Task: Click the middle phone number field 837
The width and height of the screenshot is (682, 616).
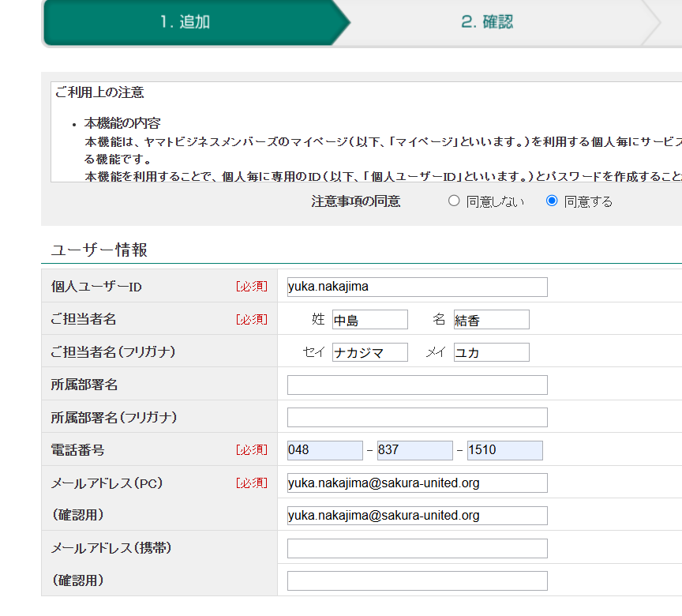Action: [414, 450]
